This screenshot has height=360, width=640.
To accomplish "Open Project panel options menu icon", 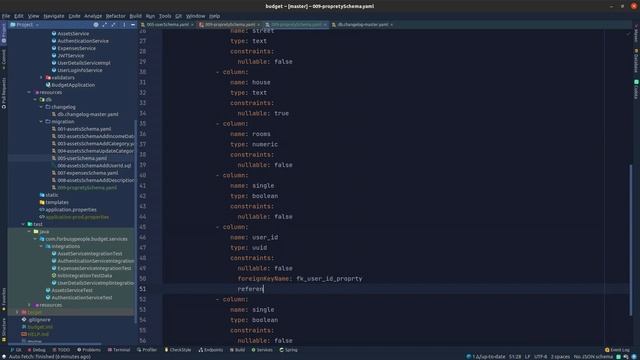I will coord(124,25).
